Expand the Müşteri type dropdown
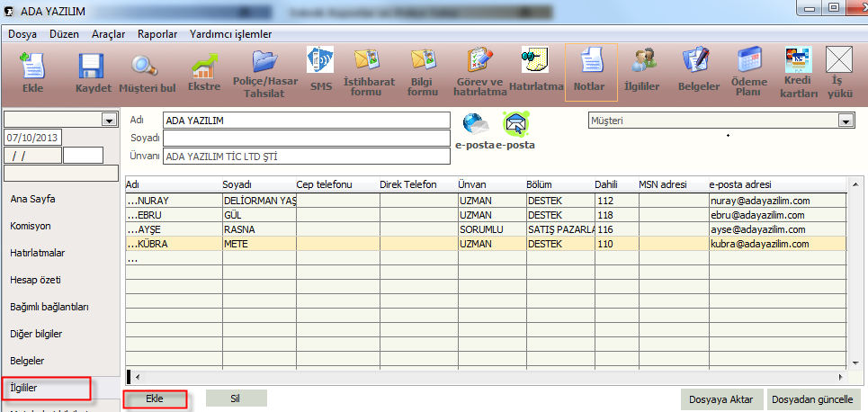This screenshot has height=412, width=868. coord(845,121)
